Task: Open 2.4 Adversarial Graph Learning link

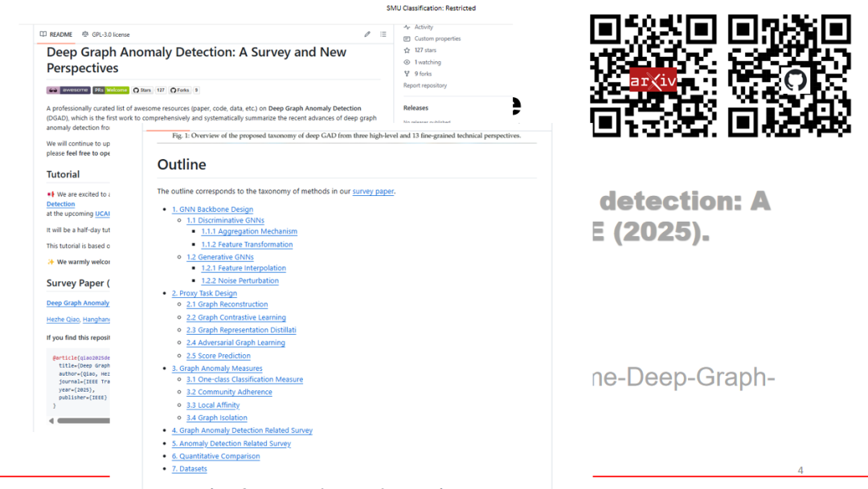Action: 235,343
